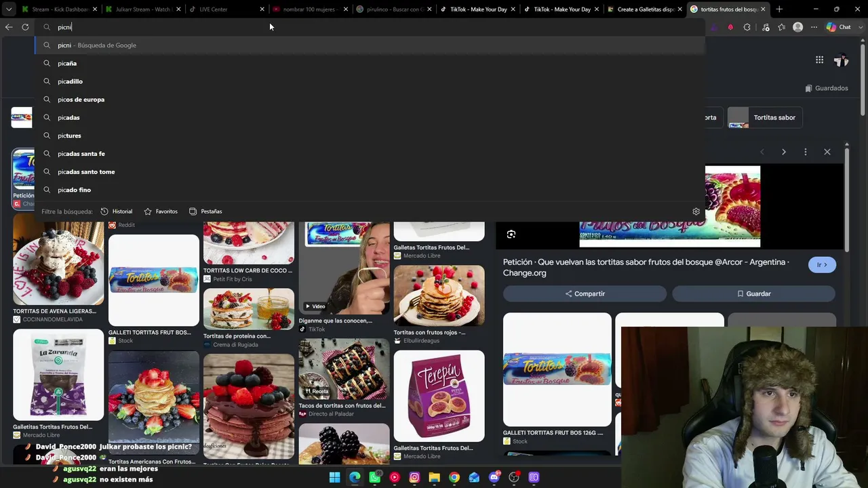Screen dimensions: 868x488
Task: Choose the 'picadillo' search suggestion
Action: click(x=370, y=81)
